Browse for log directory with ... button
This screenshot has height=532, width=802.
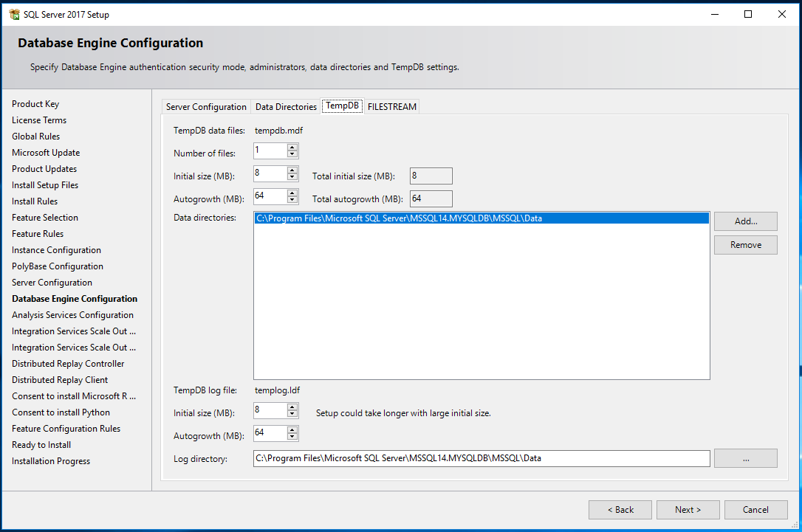[x=745, y=458]
